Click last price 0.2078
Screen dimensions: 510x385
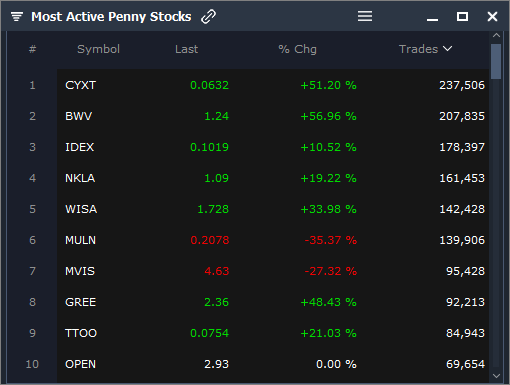click(210, 240)
